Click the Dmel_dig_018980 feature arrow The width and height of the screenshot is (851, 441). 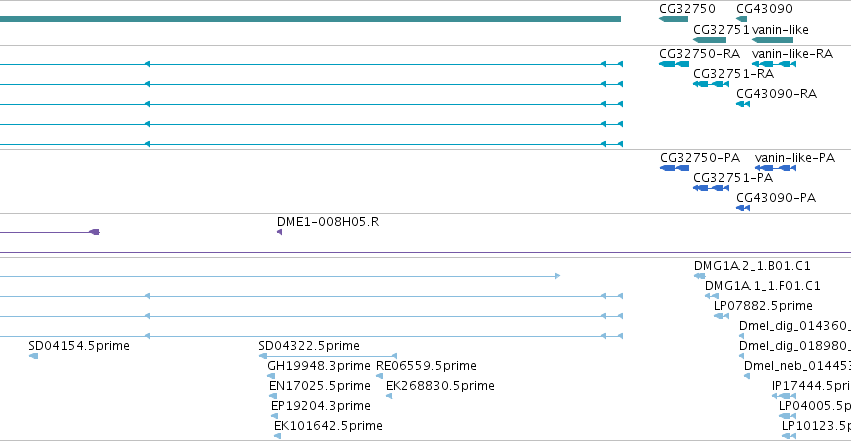tap(741, 356)
